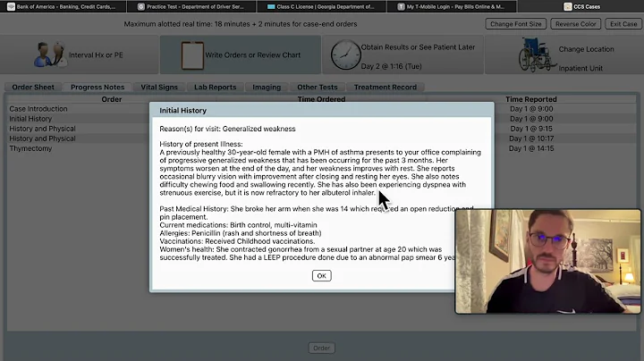The height and width of the screenshot is (361, 644).
Task: Open the Lab Reports tab
Action: (215, 87)
